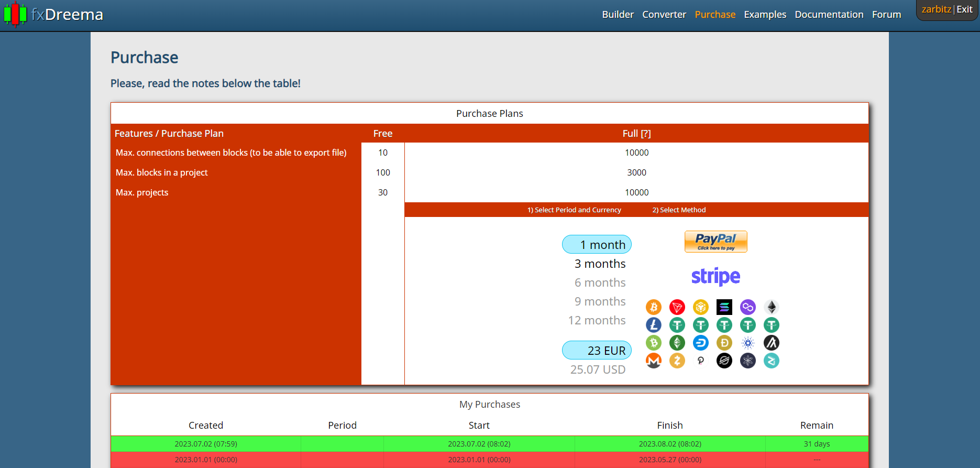The height and width of the screenshot is (468, 980).
Task: Pay with the Monero icon
Action: click(x=654, y=361)
